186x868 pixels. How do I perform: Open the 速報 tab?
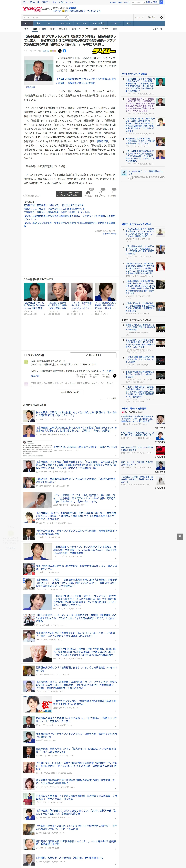tap(38, 24)
